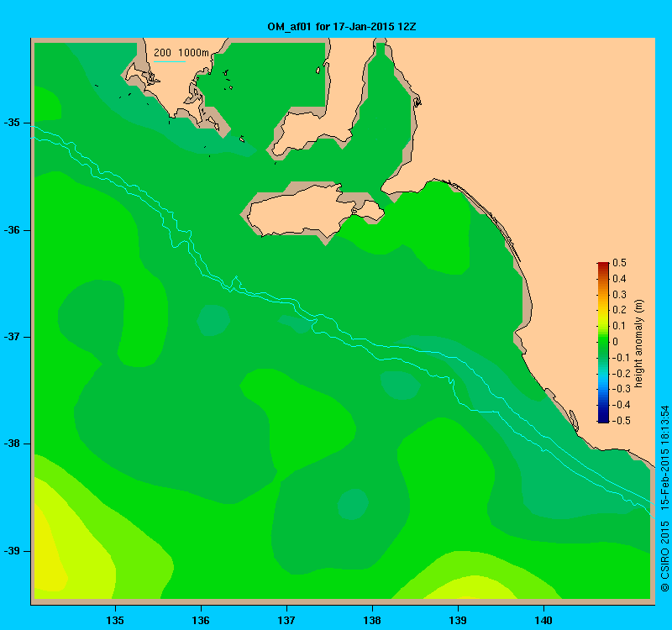Screen dimensions: 672x630
Task: Click the 0 value on the colorbar
Action: (x=616, y=342)
